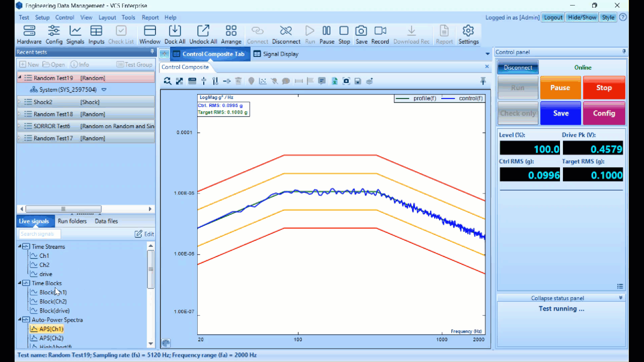Click the Record camera icon
The width and height of the screenshot is (644, 362).
pos(380,31)
